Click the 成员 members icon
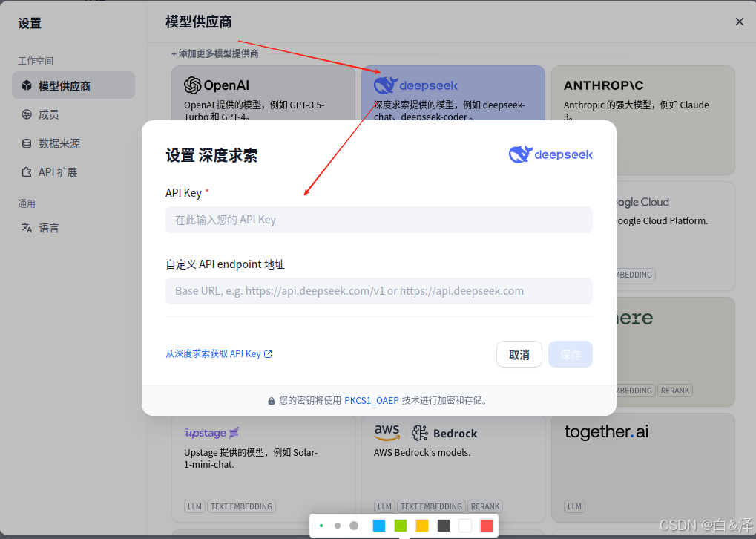This screenshot has height=539, width=756. click(x=27, y=114)
